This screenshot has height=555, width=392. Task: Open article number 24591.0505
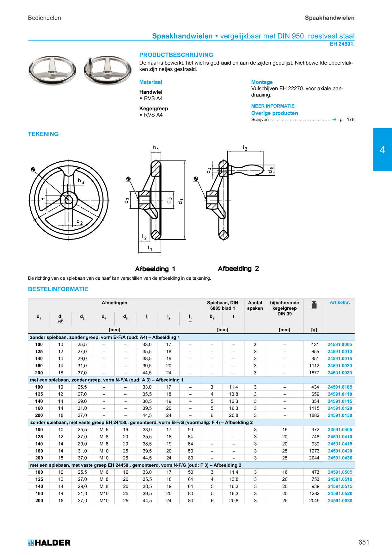[x=340, y=472]
